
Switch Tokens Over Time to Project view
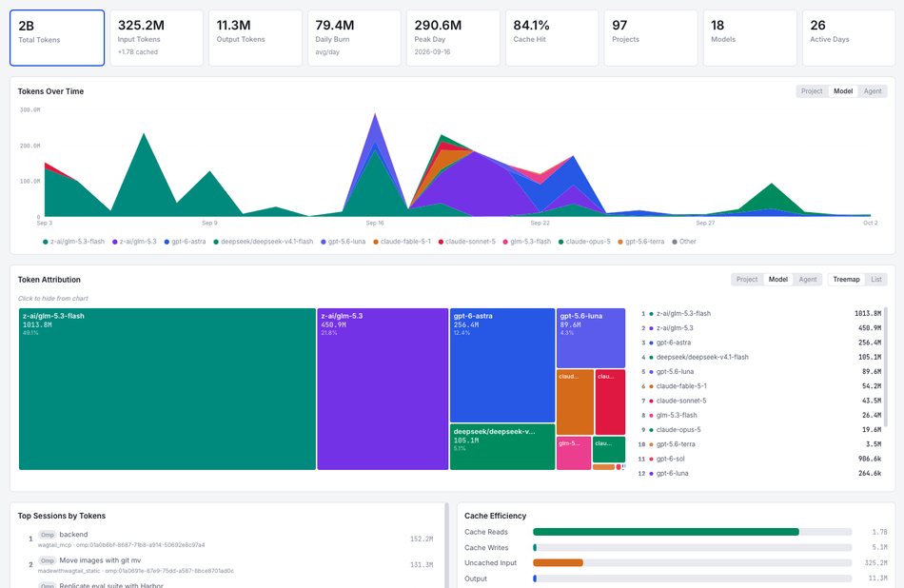click(812, 91)
